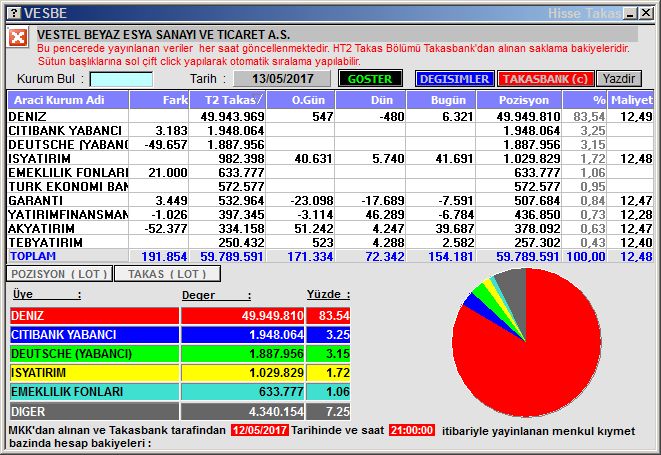This screenshot has height=455, width=661.
Task: Click the date stamp 12/05/2017 at bottom
Action: pos(260,430)
